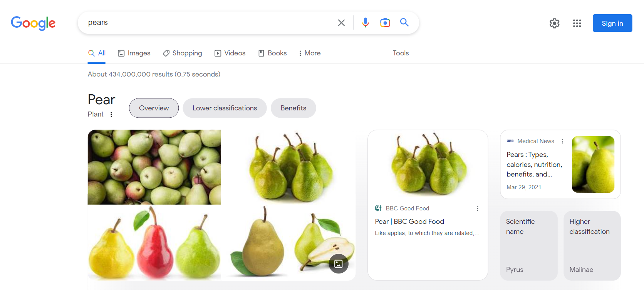This screenshot has width=644, height=290.
Task: Click the Google logo to go home
Action: (x=33, y=23)
